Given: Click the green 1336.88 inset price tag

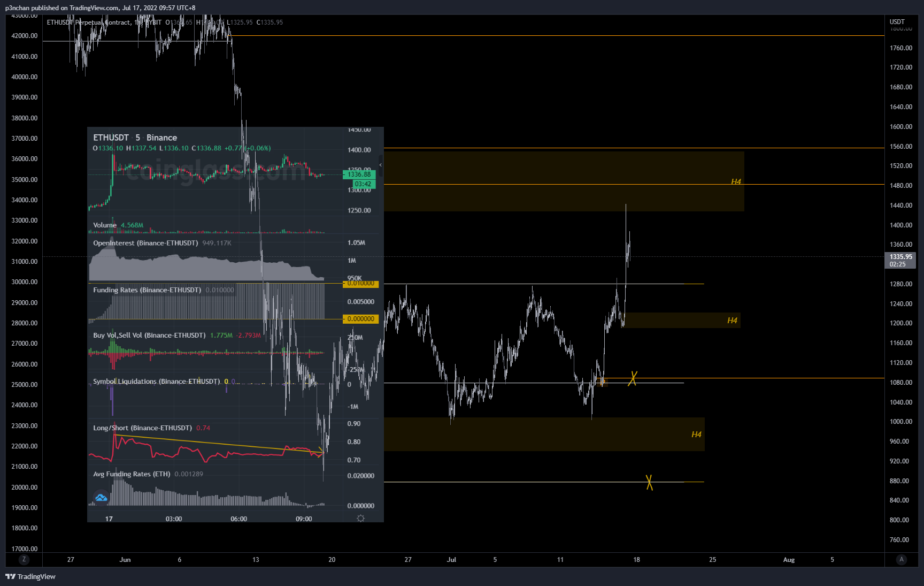Looking at the screenshot, I should click(x=359, y=174).
